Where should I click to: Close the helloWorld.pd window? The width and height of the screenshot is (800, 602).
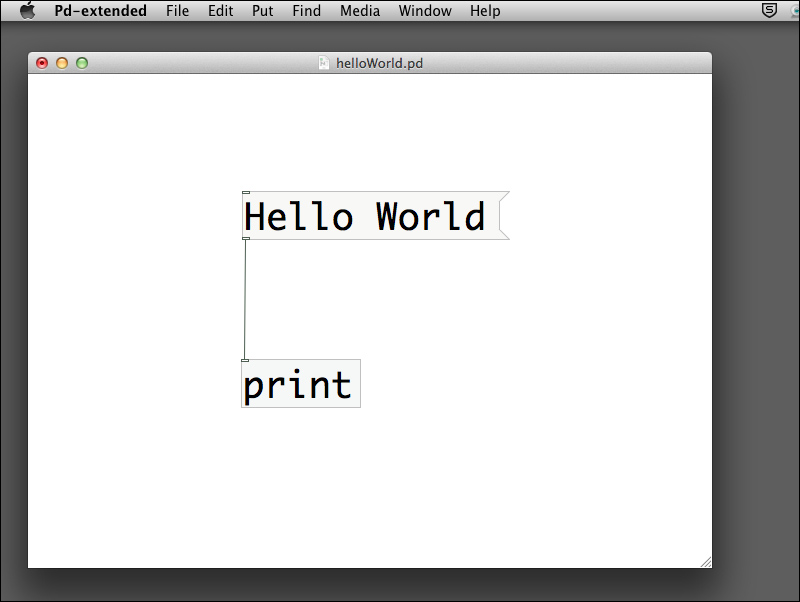coord(42,63)
